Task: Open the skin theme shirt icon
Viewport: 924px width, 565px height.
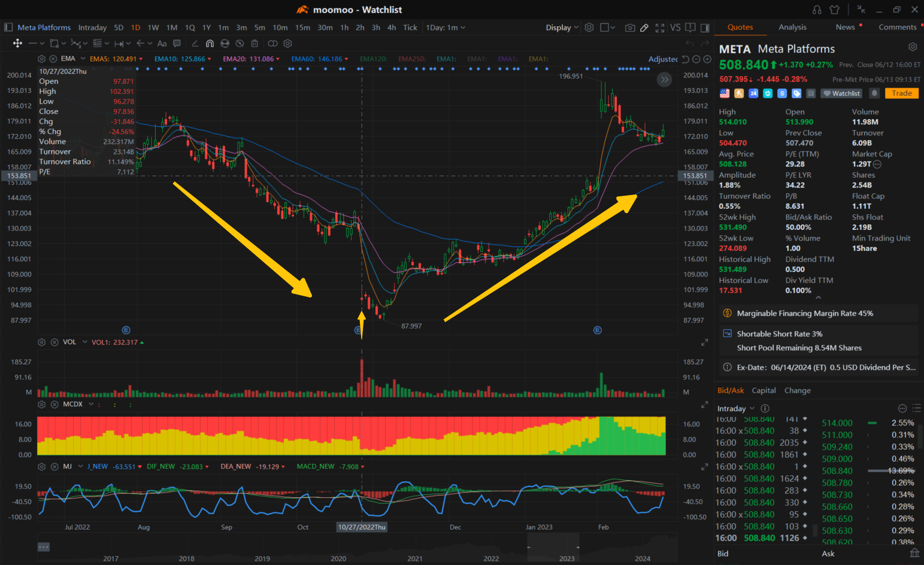Action: click(835, 10)
